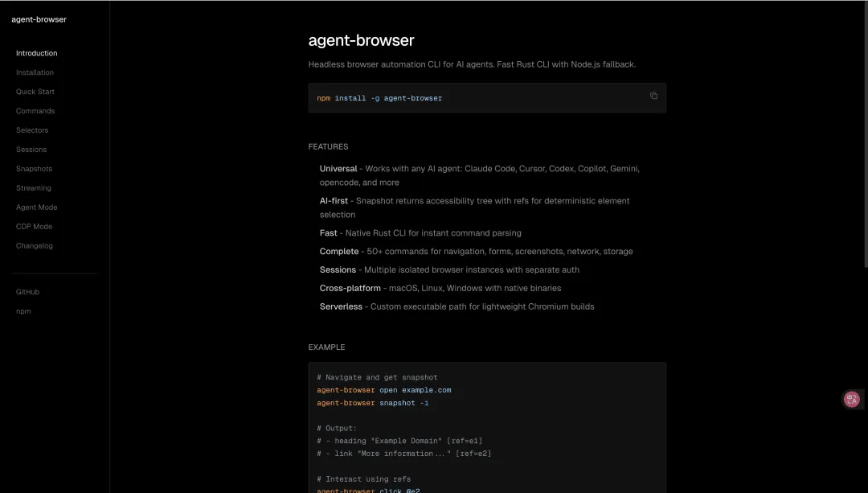Open the Selectors page
This screenshot has height=493, width=868.
[32, 130]
